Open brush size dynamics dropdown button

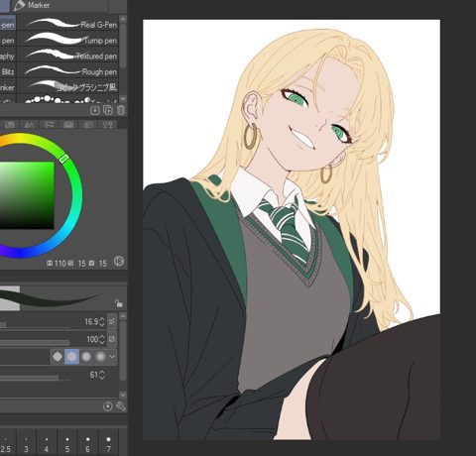(x=112, y=321)
